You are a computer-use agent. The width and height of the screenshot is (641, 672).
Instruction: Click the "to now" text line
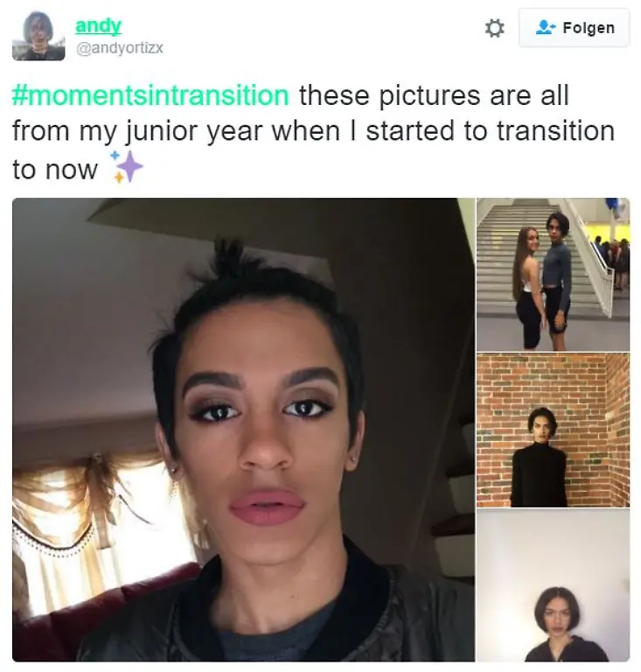(x=55, y=170)
